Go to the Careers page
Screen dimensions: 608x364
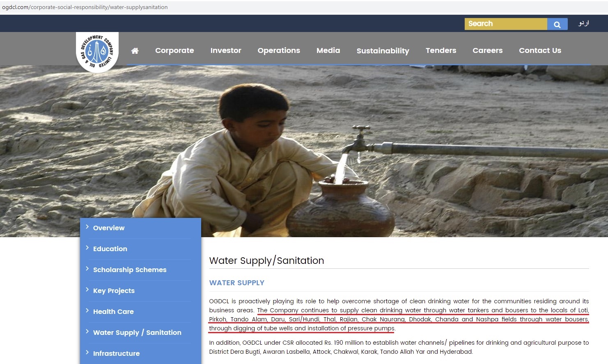(x=487, y=50)
